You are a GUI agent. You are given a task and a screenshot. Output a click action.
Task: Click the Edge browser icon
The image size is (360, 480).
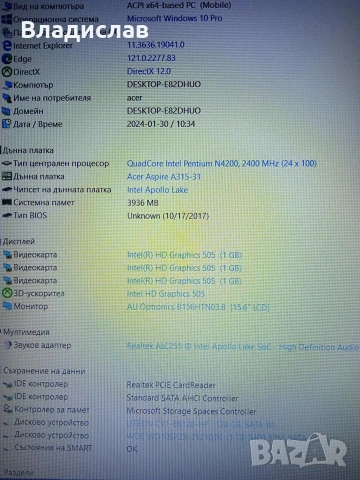(7, 59)
